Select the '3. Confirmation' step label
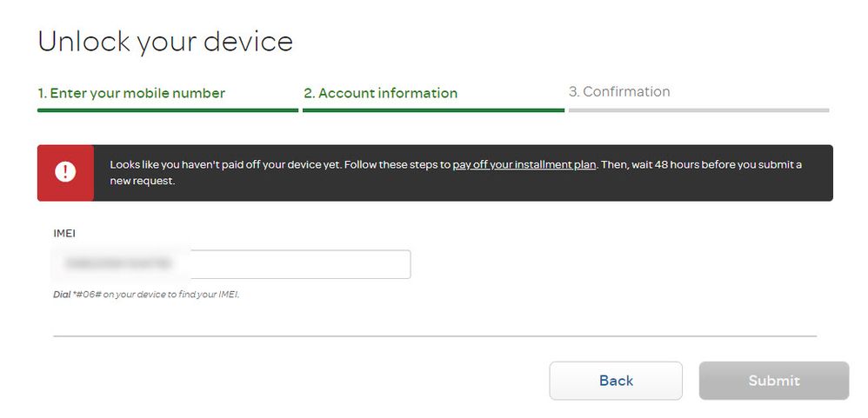 tap(619, 91)
